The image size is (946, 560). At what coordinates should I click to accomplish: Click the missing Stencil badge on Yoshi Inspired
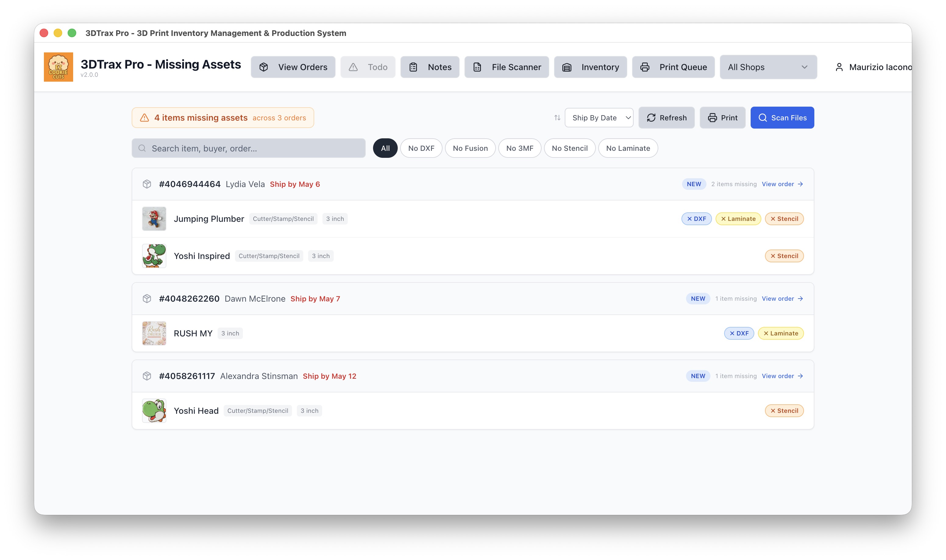(784, 256)
